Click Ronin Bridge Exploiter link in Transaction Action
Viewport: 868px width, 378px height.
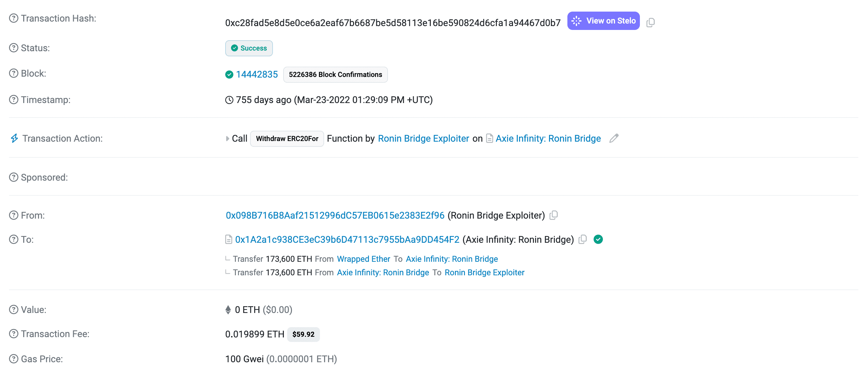click(423, 138)
